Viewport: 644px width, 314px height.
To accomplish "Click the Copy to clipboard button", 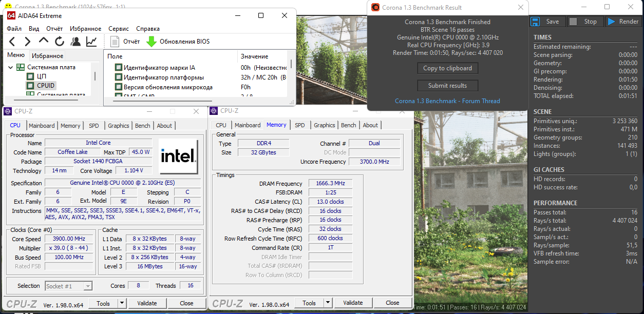I will [x=447, y=68].
